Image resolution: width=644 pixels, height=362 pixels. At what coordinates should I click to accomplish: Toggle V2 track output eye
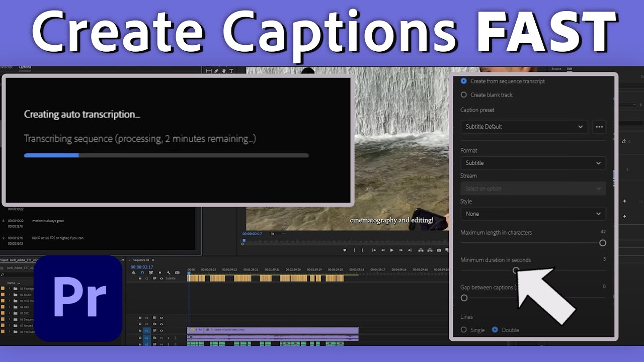coord(162,324)
